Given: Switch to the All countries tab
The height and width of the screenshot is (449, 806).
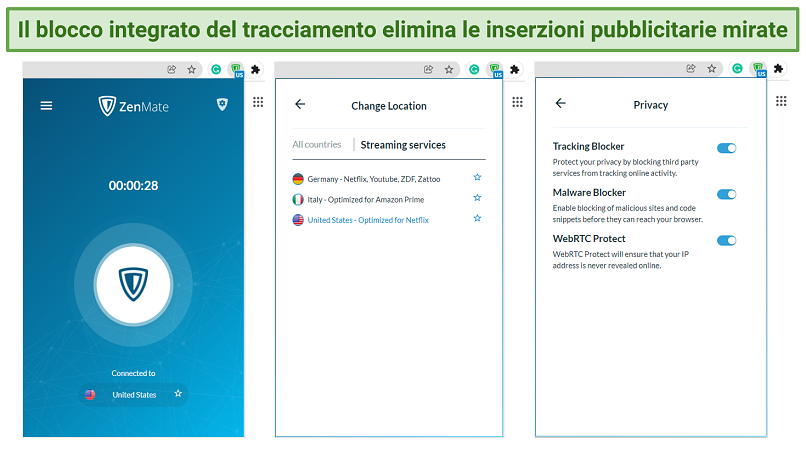Looking at the screenshot, I should [317, 145].
